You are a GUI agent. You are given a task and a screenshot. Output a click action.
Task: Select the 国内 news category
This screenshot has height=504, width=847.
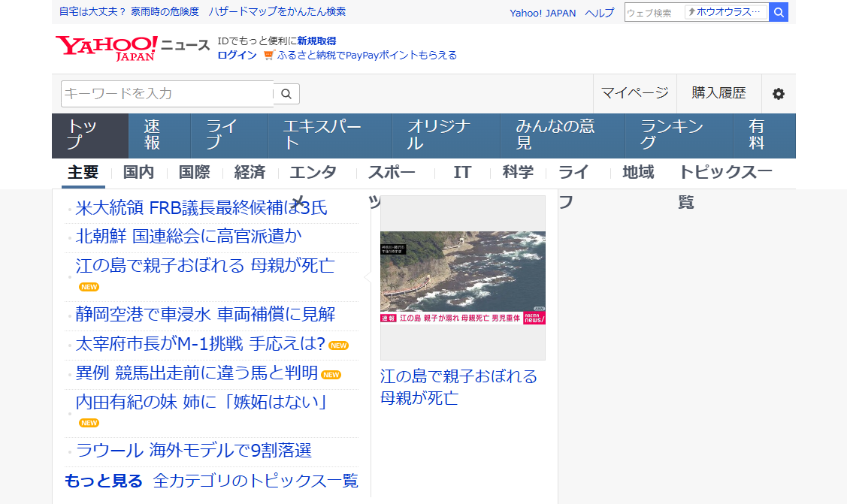coord(138,172)
